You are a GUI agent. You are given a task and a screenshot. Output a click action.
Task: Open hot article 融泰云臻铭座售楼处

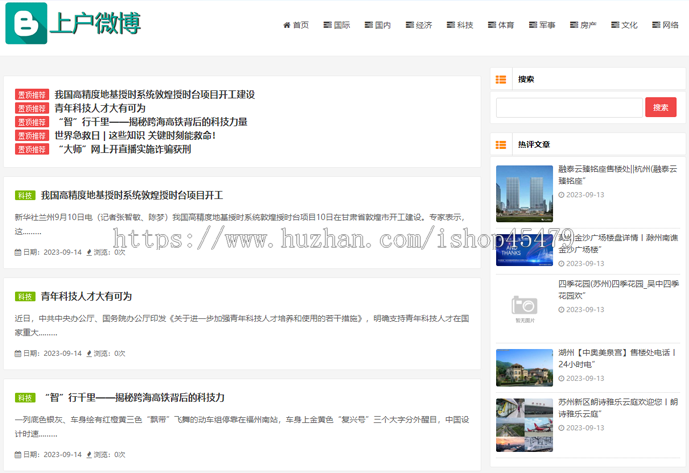618,175
